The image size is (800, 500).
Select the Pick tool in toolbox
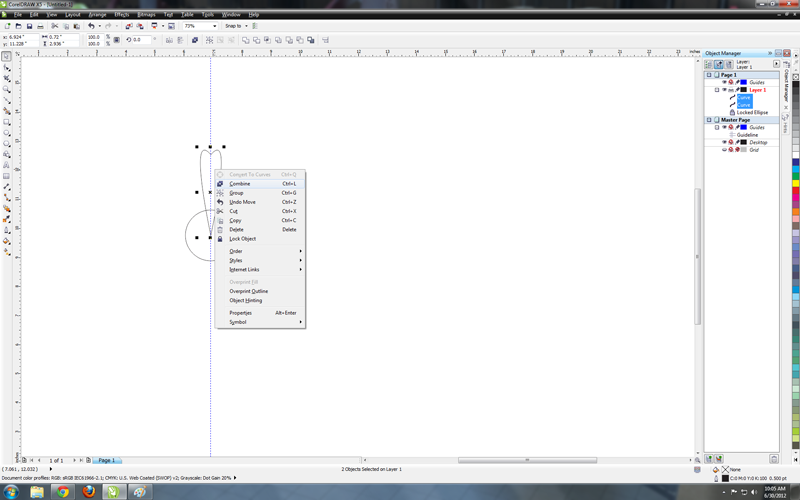(x=7, y=57)
